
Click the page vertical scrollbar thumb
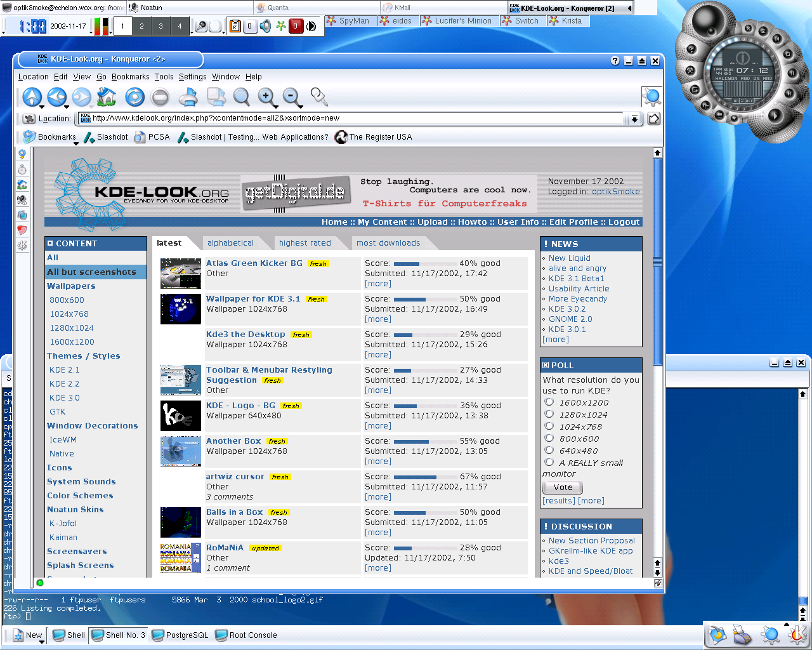pyautogui.click(x=658, y=262)
